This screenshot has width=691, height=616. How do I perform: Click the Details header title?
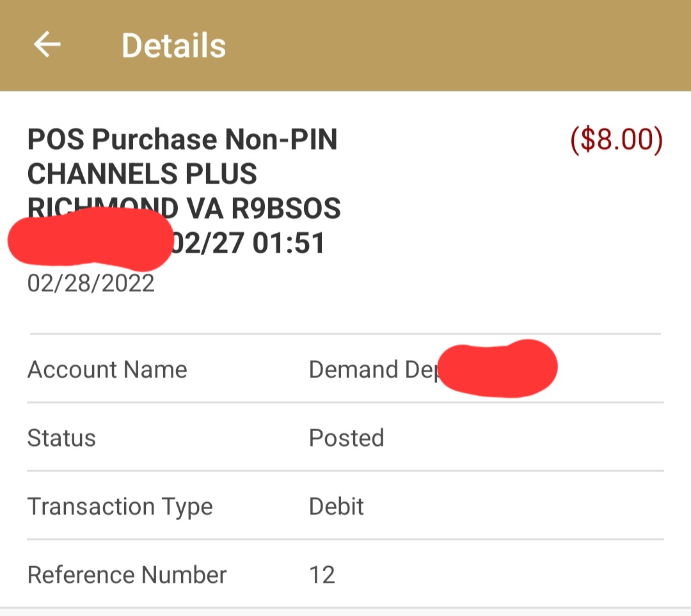(x=173, y=46)
